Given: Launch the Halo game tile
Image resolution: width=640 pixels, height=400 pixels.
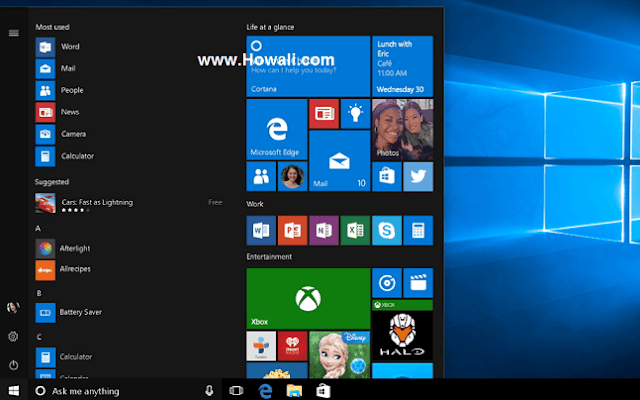Looking at the screenshot, I should 402,330.
